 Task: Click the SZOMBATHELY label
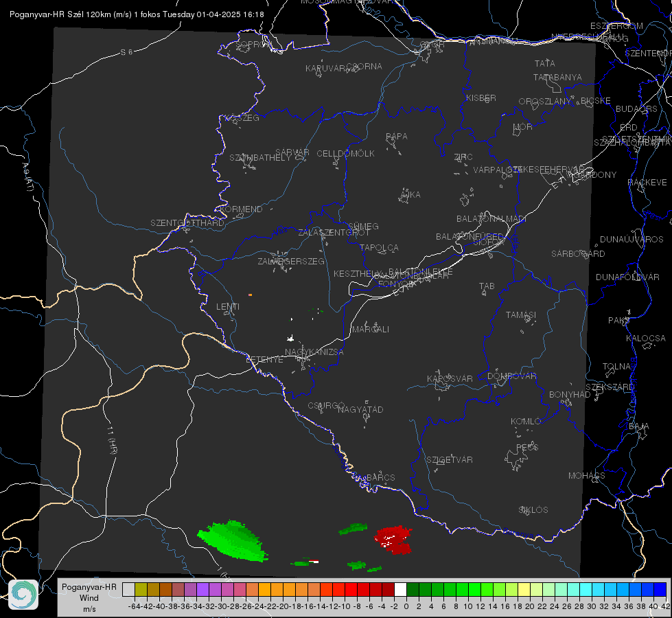tap(260, 158)
